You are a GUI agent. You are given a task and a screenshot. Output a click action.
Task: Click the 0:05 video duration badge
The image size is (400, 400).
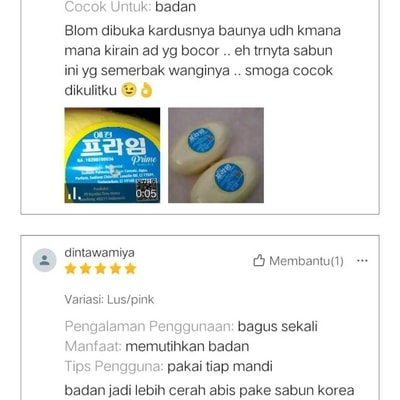[x=146, y=194]
